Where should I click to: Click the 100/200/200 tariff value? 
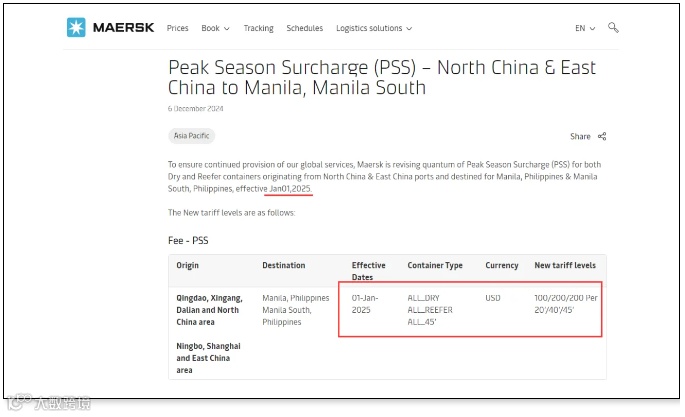pyautogui.click(x=566, y=304)
